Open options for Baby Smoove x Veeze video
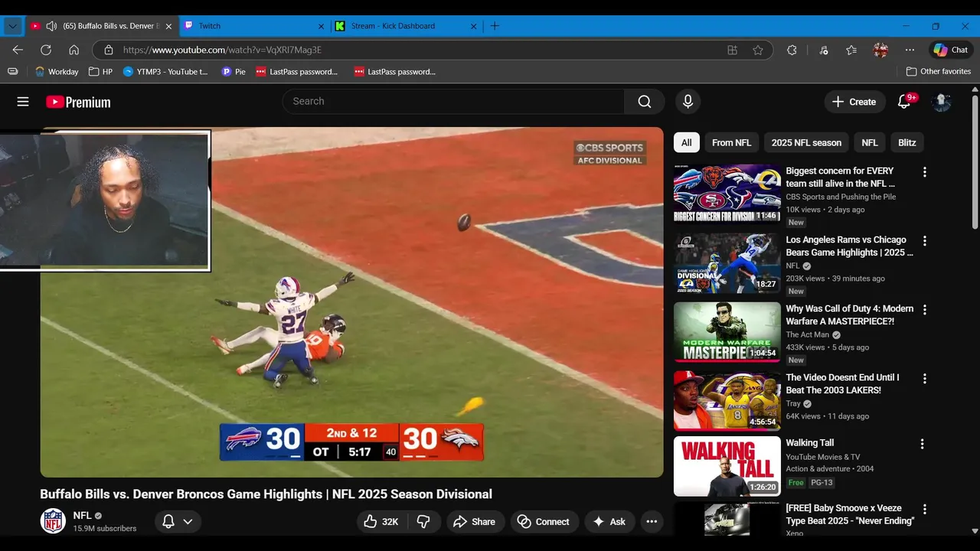 (x=925, y=510)
